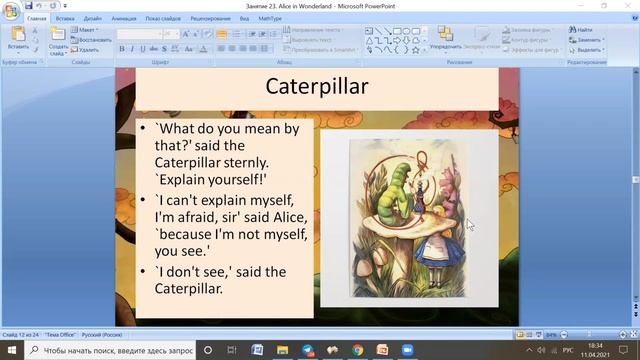
Task: Clear all text formatting
Action: pos(208,34)
